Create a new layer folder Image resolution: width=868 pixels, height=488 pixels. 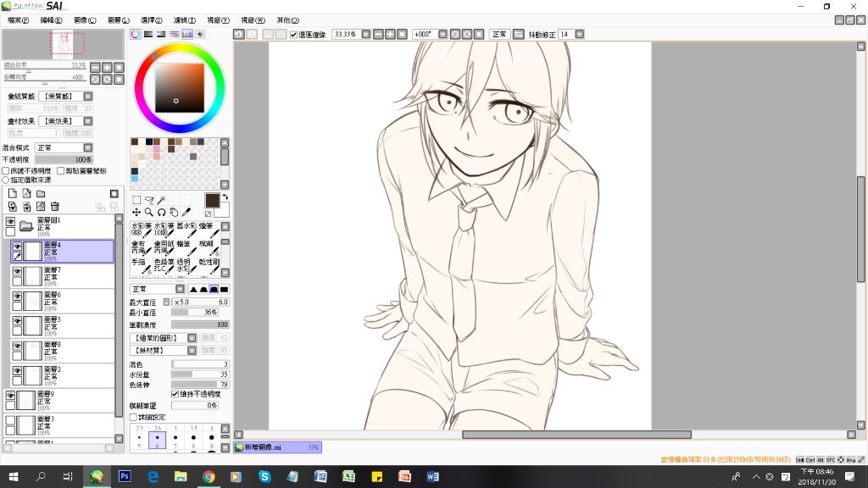(41, 194)
